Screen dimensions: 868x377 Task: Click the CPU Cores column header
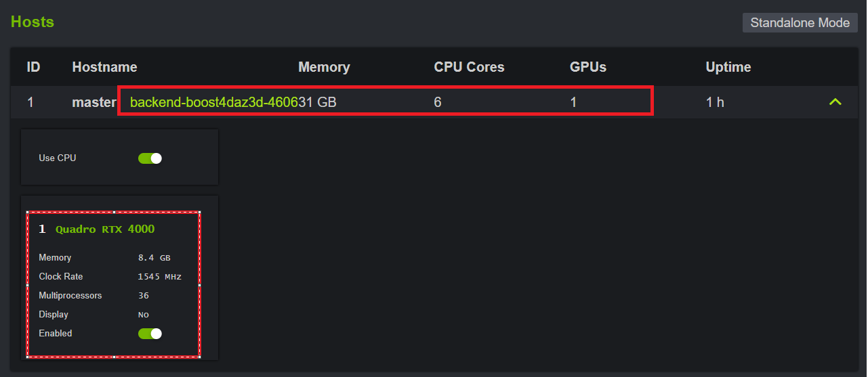pyautogui.click(x=469, y=67)
